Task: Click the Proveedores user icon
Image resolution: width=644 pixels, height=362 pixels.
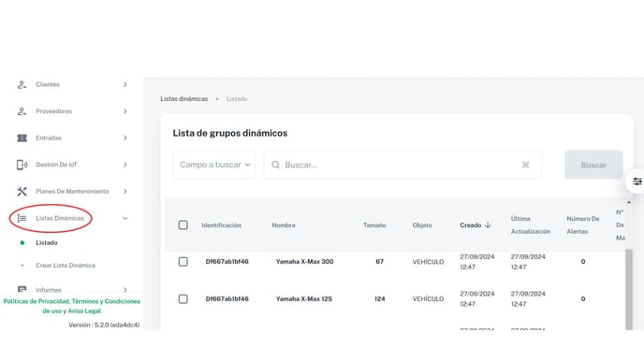Action: (x=22, y=111)
